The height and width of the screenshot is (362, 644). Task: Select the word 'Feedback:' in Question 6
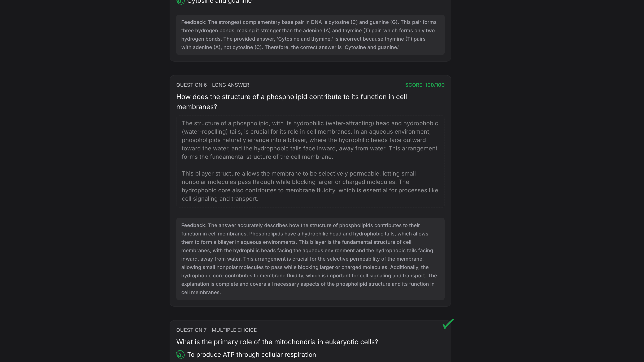pyautogui.click(x=193, y=225)
